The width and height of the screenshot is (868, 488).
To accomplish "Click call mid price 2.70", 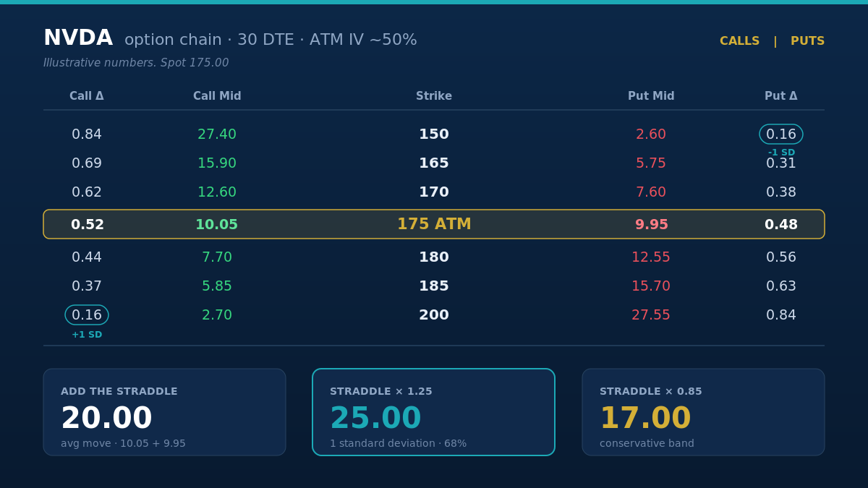I will click(x=217, y=315).
